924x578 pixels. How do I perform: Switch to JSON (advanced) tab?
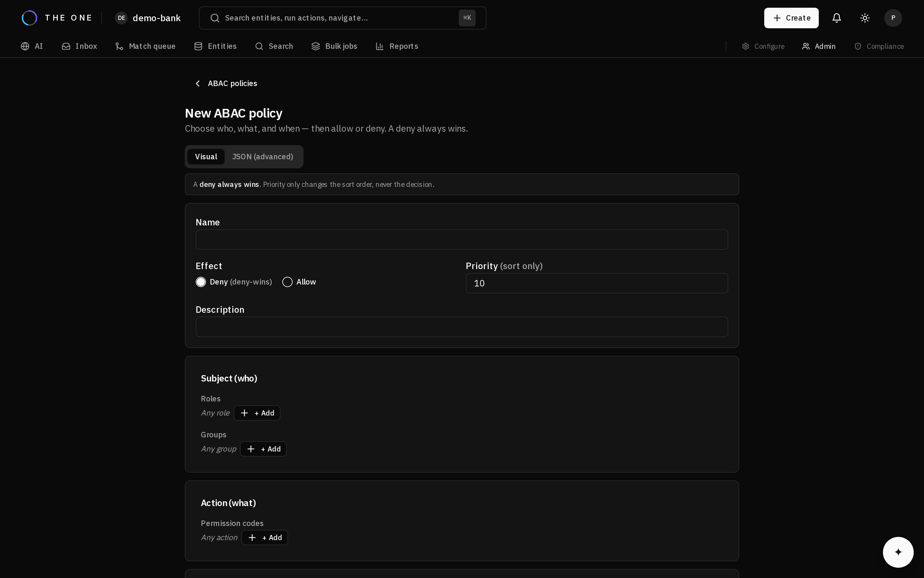pyautogui.click(x=263, y=157)
